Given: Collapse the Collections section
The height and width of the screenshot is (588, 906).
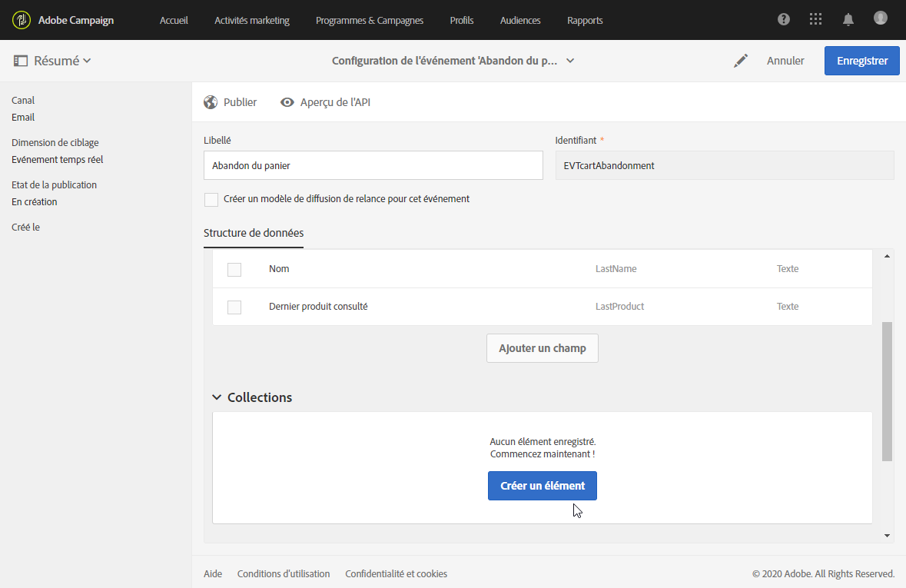Looking at the screenshot, I should click(217, 397).
